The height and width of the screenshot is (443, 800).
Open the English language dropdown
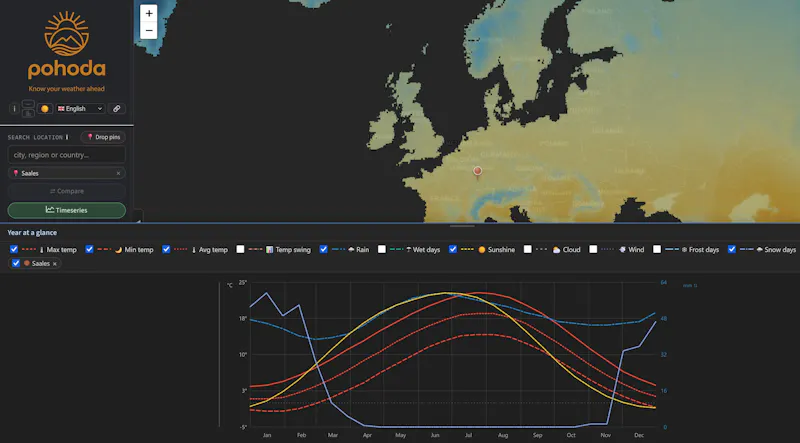click(80, 109)
